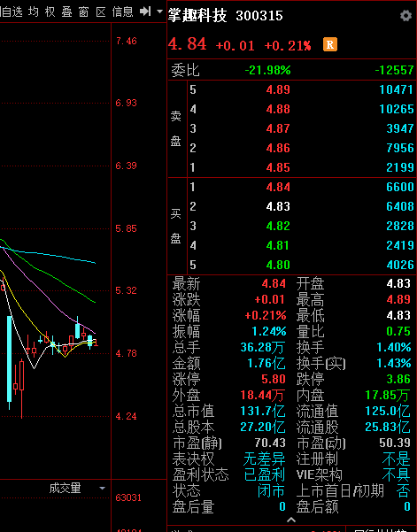
Task: Toggle the 权 adjustment button
Action: [50, 12]
